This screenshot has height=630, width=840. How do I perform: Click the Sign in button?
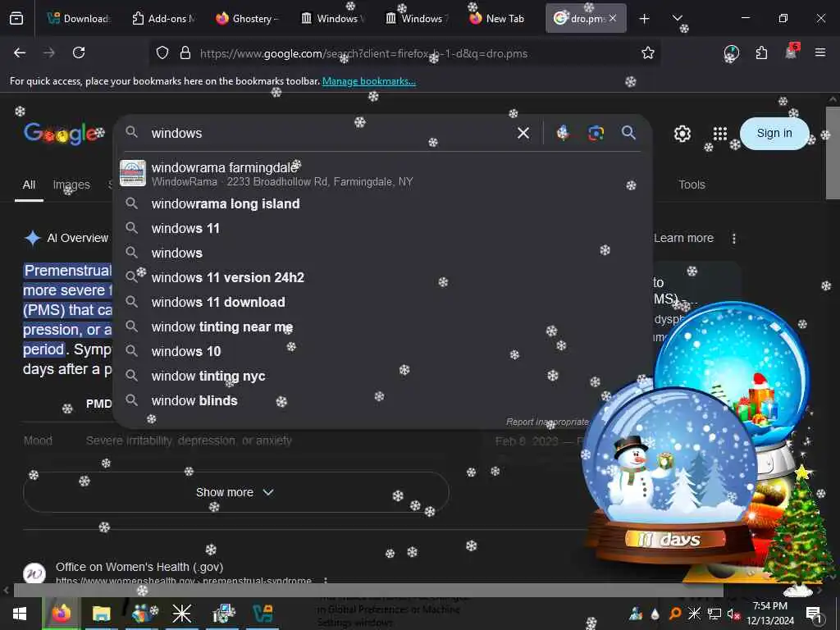point(774,134)
